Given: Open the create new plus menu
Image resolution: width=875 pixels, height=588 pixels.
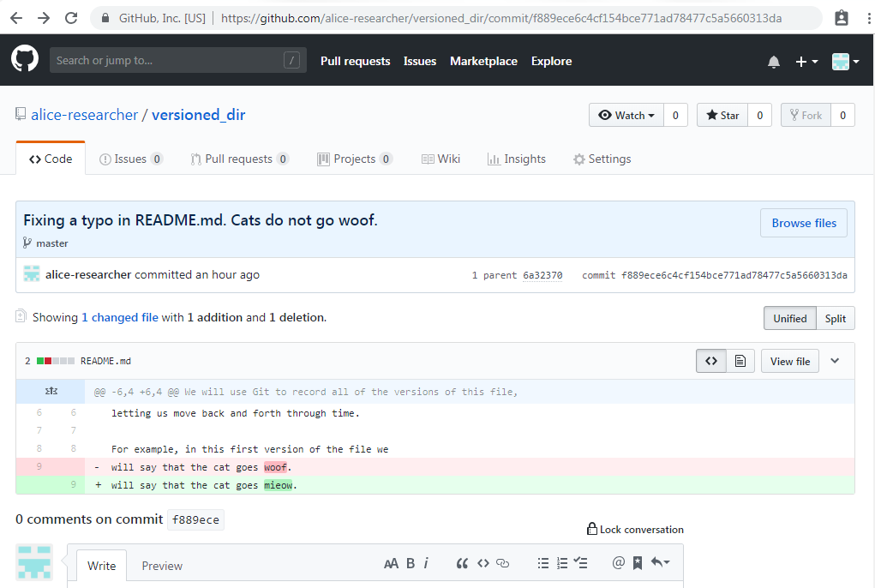Looking at the screenshot, I should coord(806,62).
